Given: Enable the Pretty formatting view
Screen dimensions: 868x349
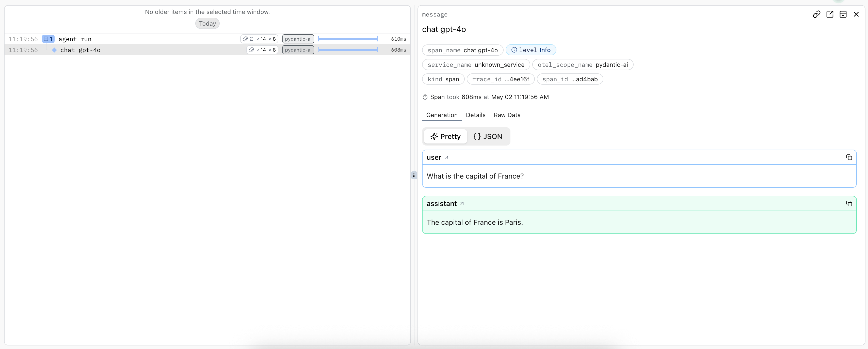Looking at the screenshot, I should point(445,136).
